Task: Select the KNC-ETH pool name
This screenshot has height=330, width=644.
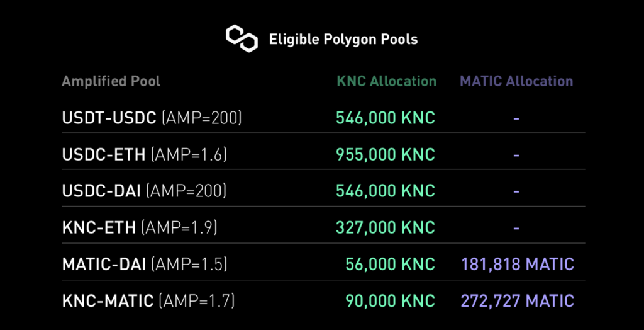Action: click(99, 229)
